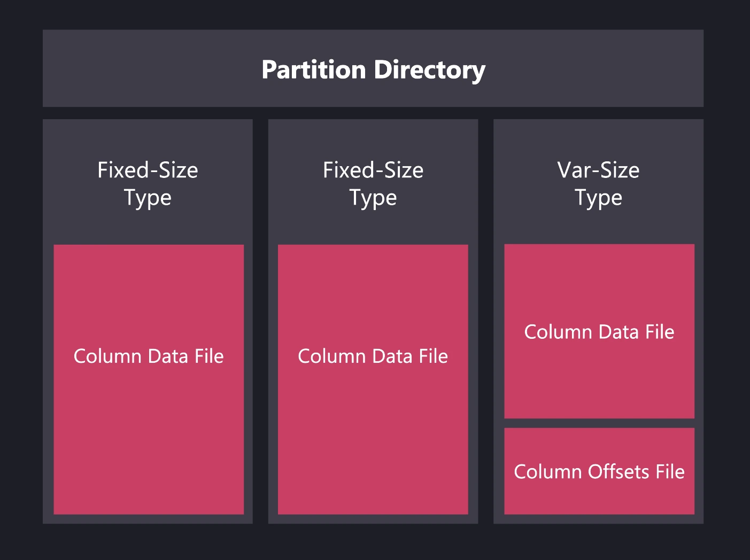Click the Column Data File text under first column
This screenshot has height=560, width=750.
(148, 356)
